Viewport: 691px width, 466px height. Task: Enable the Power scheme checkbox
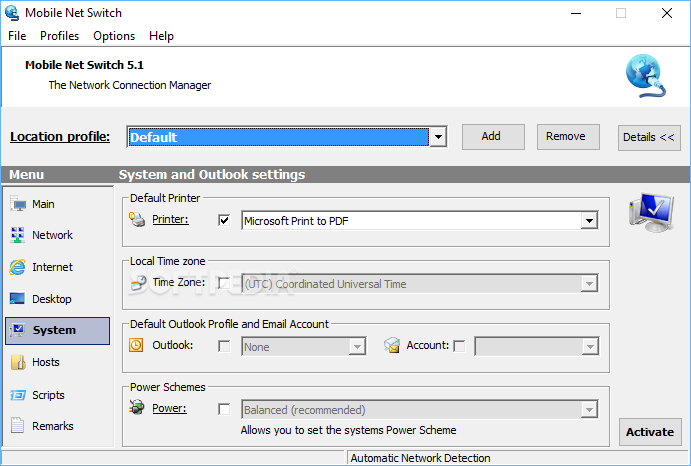(224, 409)
